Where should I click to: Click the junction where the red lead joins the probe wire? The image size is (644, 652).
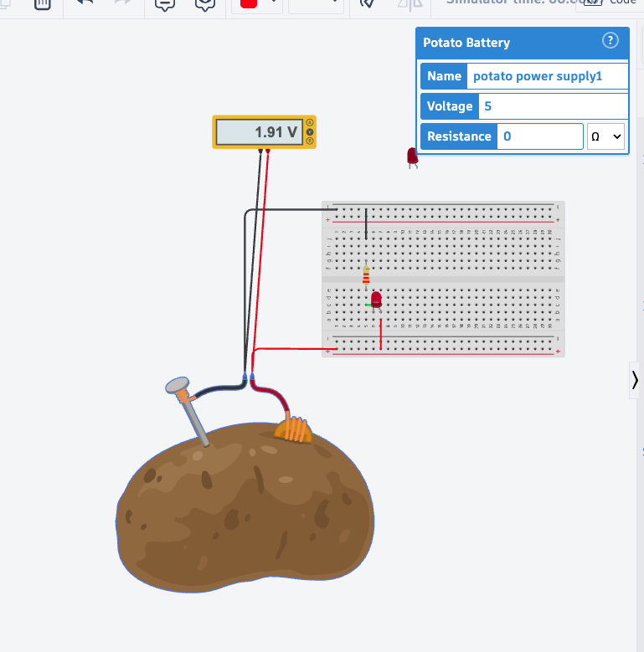(x=252, y=377)
